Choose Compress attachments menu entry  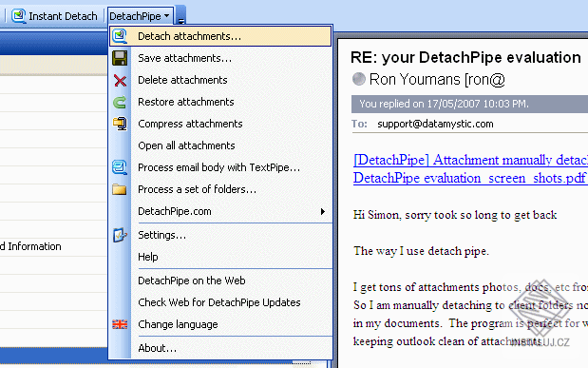220,124
